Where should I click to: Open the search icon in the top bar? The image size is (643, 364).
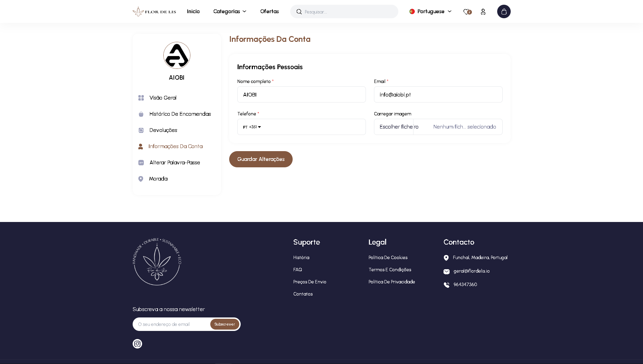coord(299,11)
